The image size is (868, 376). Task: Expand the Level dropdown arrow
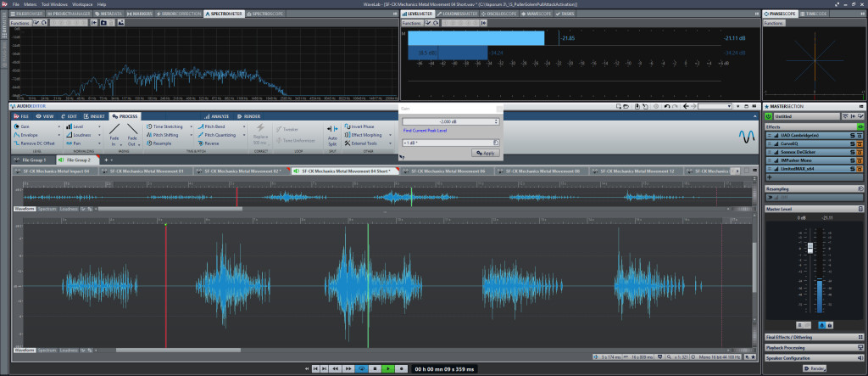[x=100, y=126]
